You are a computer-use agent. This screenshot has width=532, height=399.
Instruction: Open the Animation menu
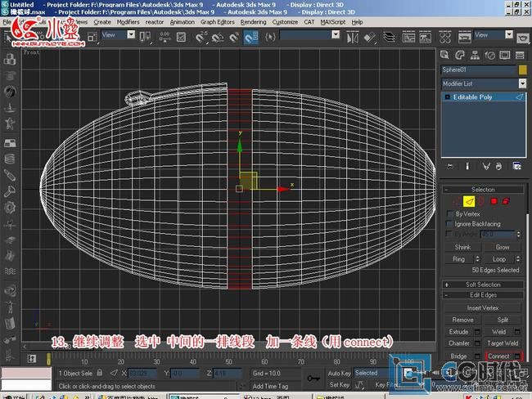pyautogui.click(x=183, y=22)
